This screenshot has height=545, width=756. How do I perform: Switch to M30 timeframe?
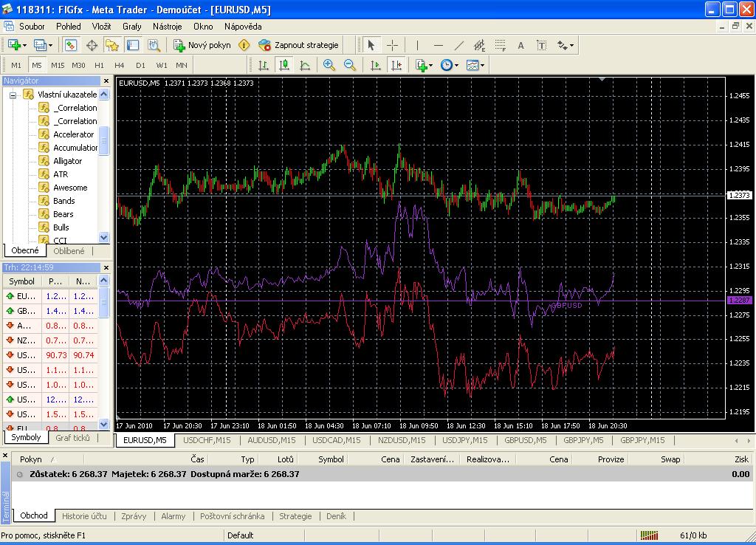(x=78, y=65)
